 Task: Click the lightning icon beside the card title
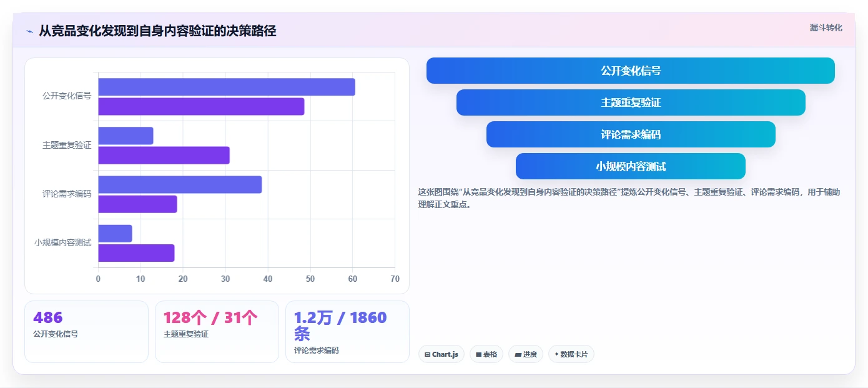point(29,31)
